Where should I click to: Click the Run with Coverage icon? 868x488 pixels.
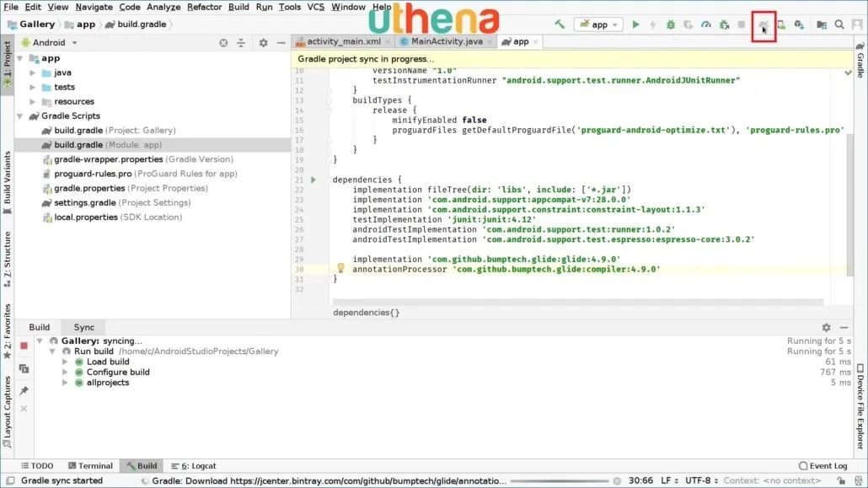pyautogui.click(x=689, y=24)
